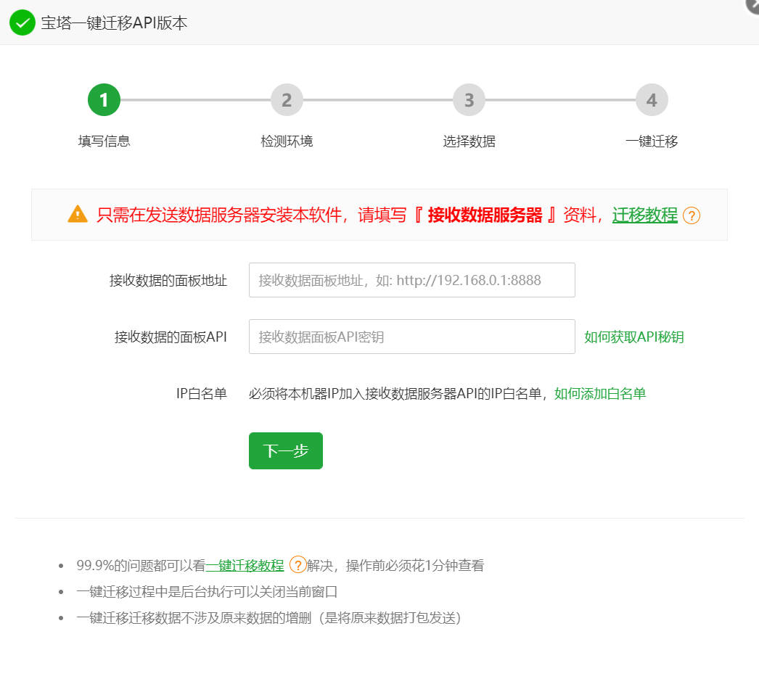759x700 pixels.
Task: Close the migration dialog
Action: point(752,7)
